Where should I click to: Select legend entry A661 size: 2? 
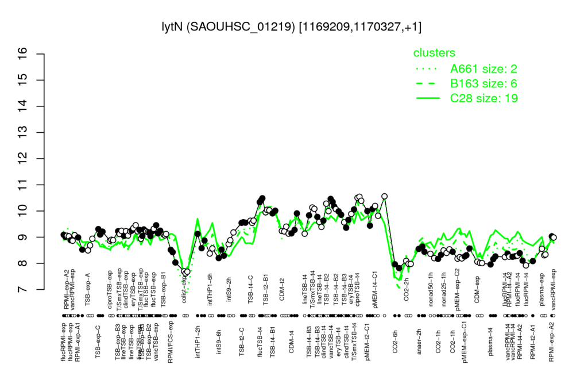pyautogui.click(x=483, y=69)
